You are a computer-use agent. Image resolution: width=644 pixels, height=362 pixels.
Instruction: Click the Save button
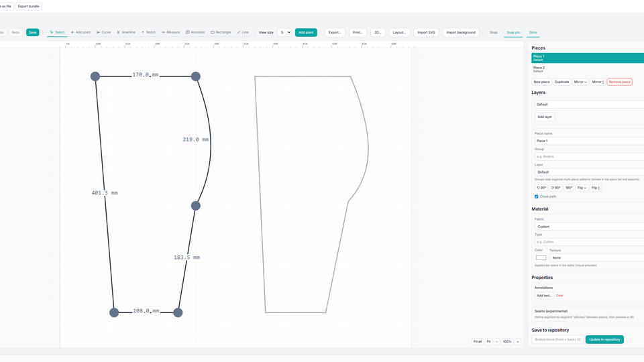32,32
